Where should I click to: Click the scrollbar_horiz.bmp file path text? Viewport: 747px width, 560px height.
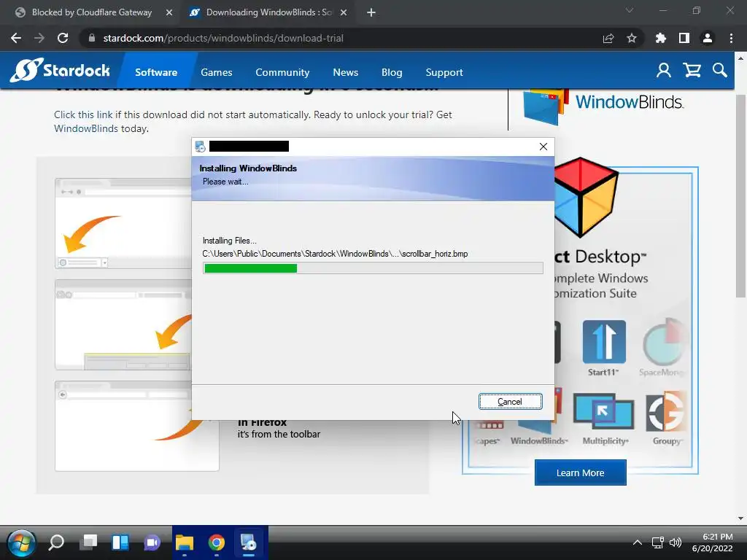coord(335,254)
